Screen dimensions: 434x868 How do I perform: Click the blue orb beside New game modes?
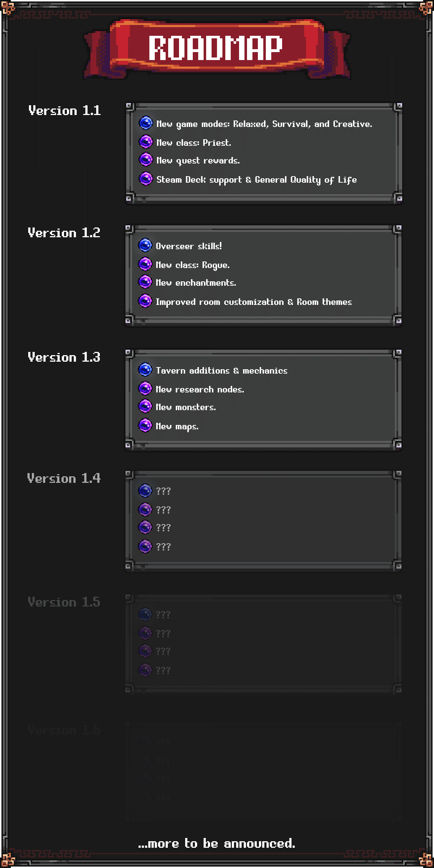click(x=146, y=123)
